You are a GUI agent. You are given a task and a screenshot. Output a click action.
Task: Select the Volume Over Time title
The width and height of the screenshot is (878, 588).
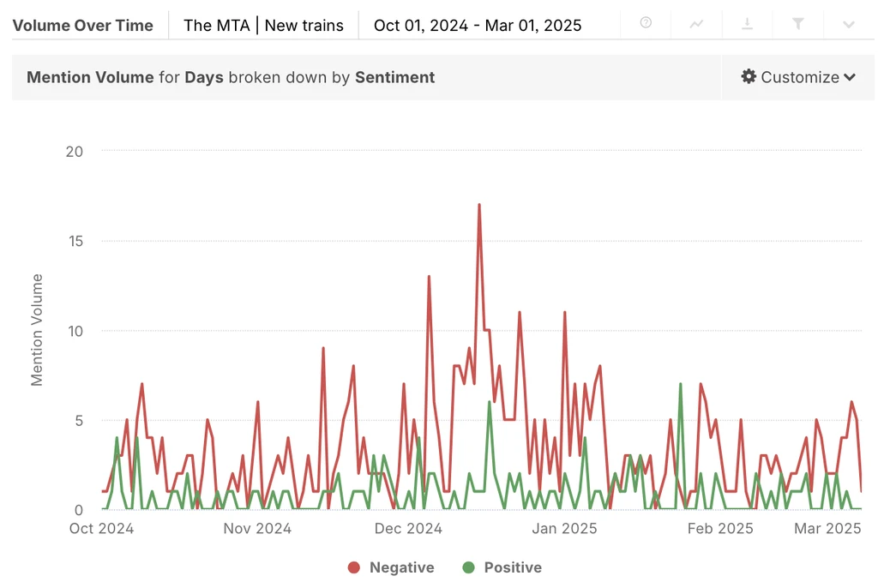pyautogui.click(x=83, y=25)
